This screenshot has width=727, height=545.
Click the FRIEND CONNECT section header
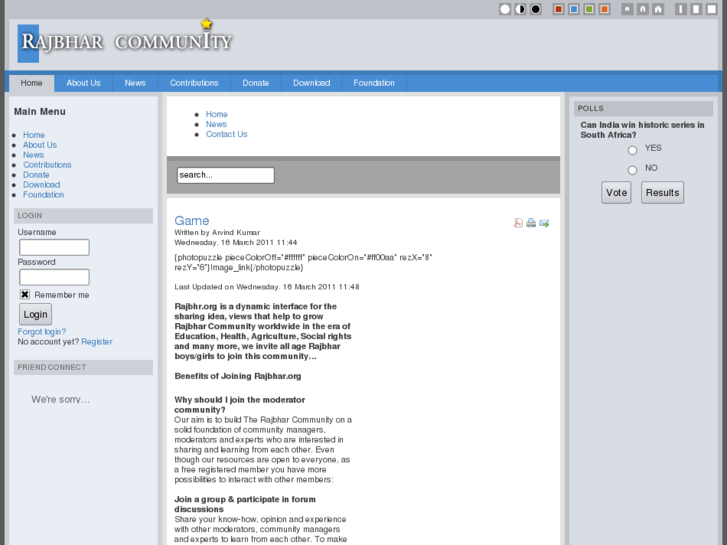[x=83, y=367]
